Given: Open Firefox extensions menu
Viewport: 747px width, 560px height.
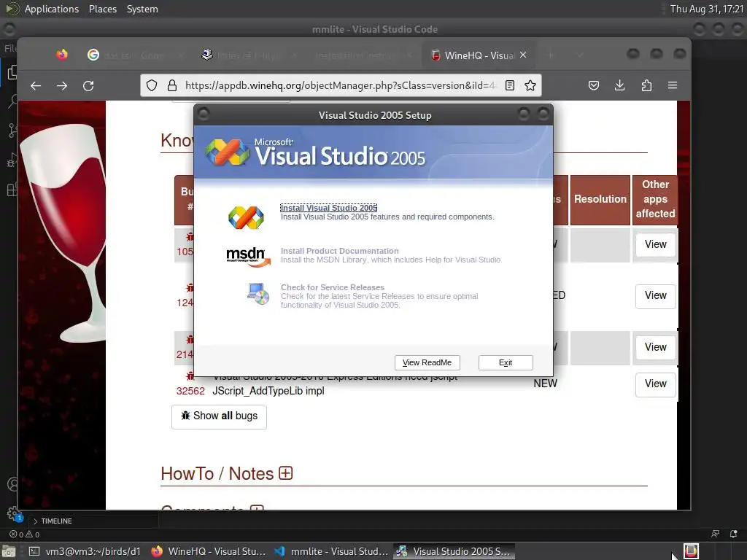Looking at the screenshot, I should point(646,85).
